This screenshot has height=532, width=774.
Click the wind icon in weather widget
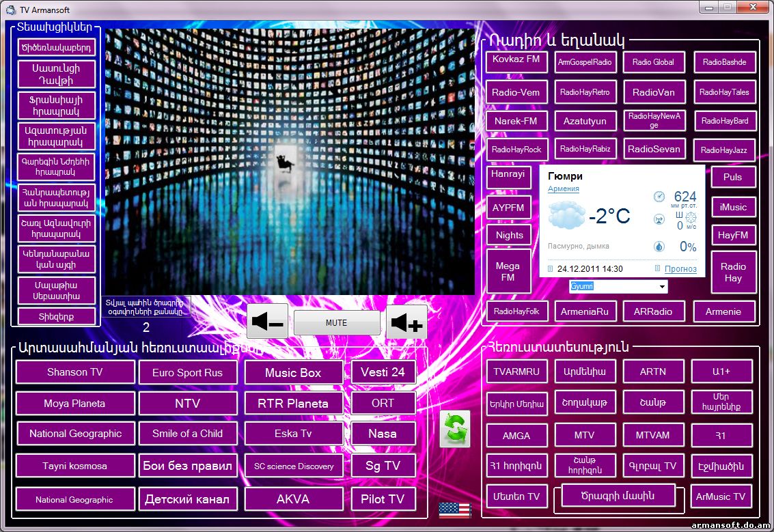pos(659,220)
